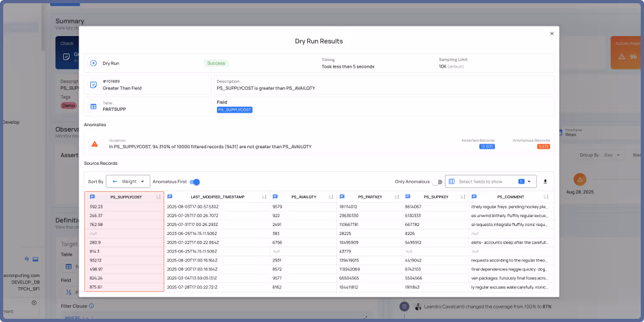Click the Dry Run play icon
This screenshot has height=322, width=644.
[93, 63]
